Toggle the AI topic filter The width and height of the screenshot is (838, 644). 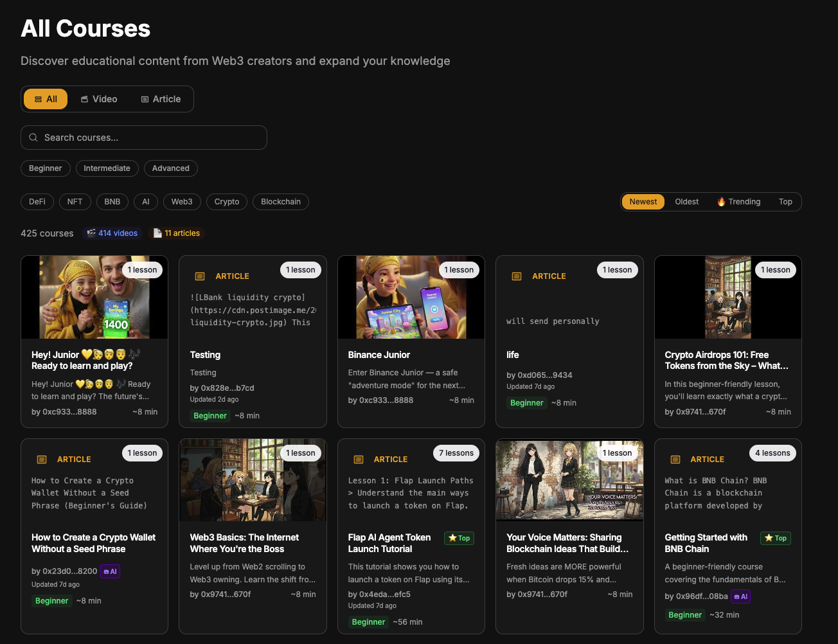[146, 202]
